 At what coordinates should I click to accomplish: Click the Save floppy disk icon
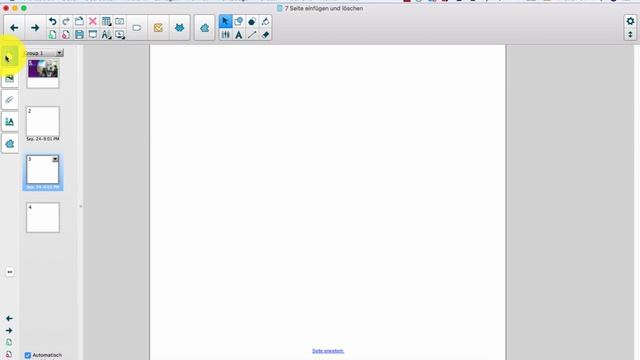pos(79,35)
